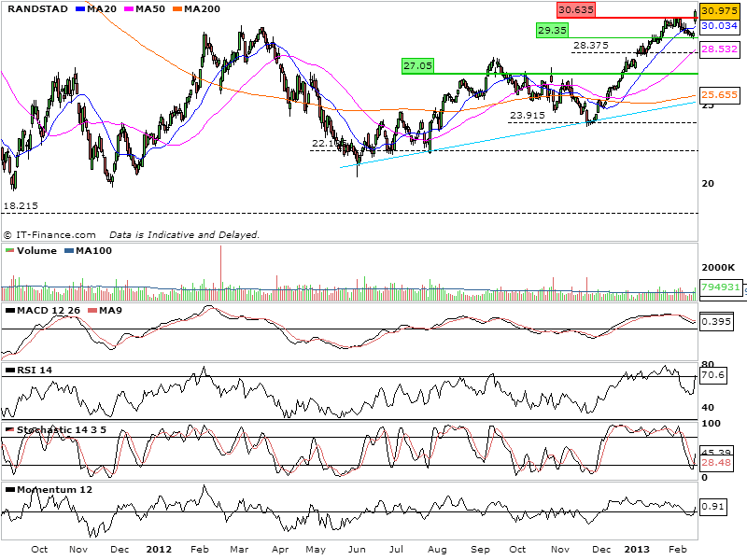Viewport: 747px width, 560px height.
Task: Select the Stochastic legend swatch
Action: pos(10,430)
